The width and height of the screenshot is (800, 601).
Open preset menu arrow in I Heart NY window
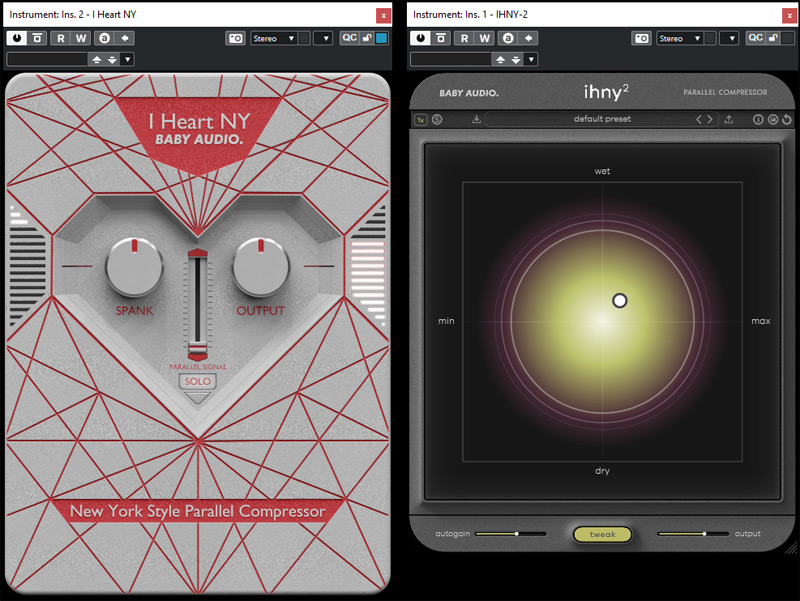tap(128, 59)
